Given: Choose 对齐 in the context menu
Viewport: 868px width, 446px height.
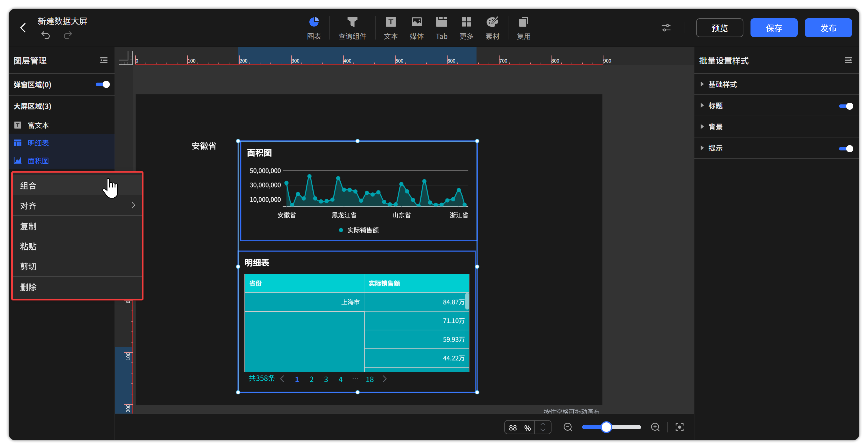Looking at the screenshot, I should click(77, 206).
